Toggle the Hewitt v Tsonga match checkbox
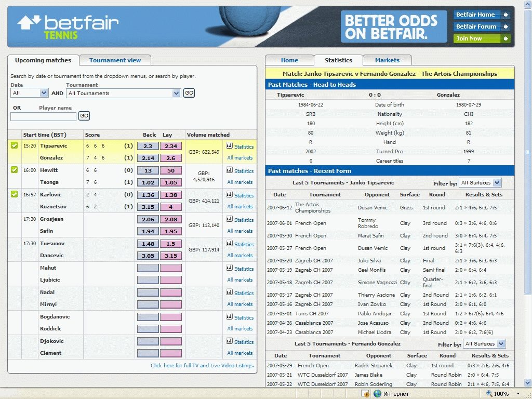Screen dimensions: 532x399 (15, 170)
